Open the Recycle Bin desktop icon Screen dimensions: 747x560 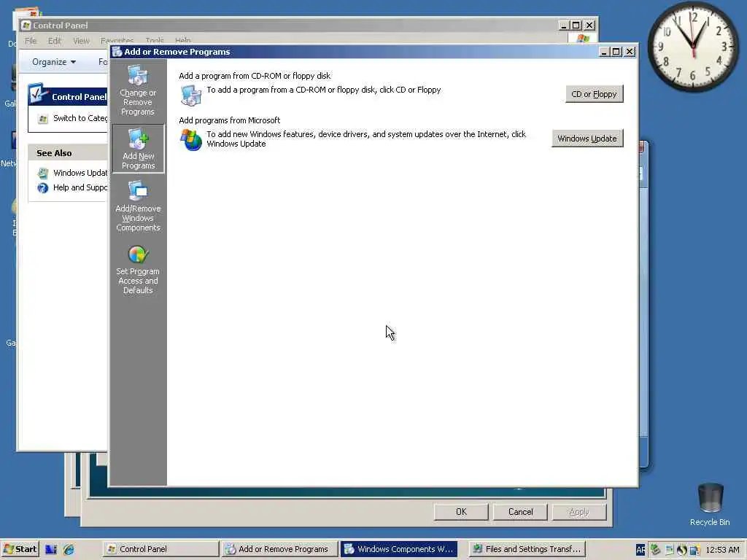710,505
